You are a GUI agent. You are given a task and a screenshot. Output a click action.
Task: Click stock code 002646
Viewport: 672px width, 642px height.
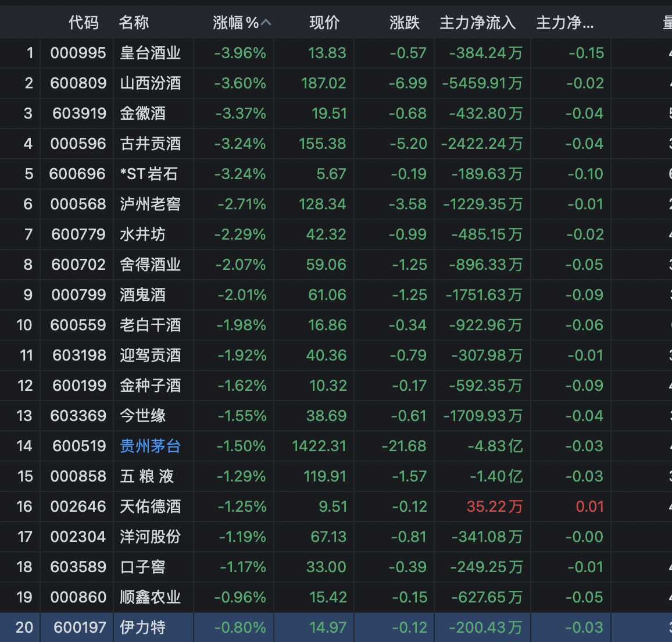pos(78,507)
